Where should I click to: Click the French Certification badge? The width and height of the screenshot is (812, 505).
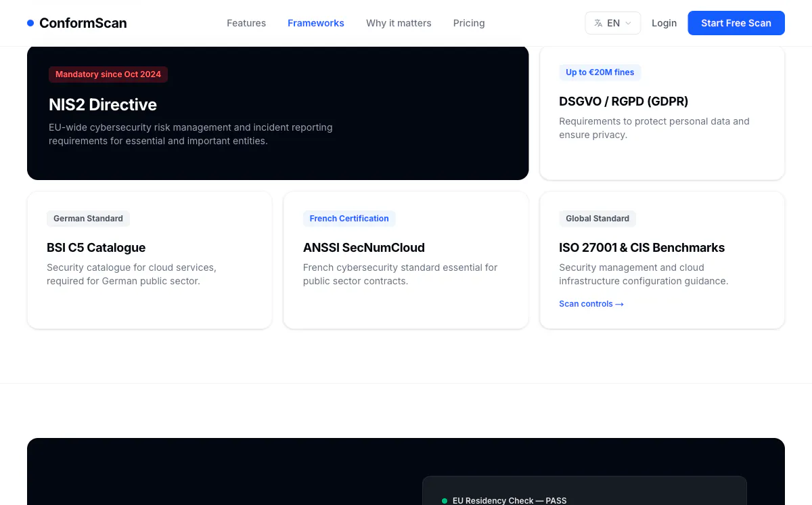(x=349, y=219)
